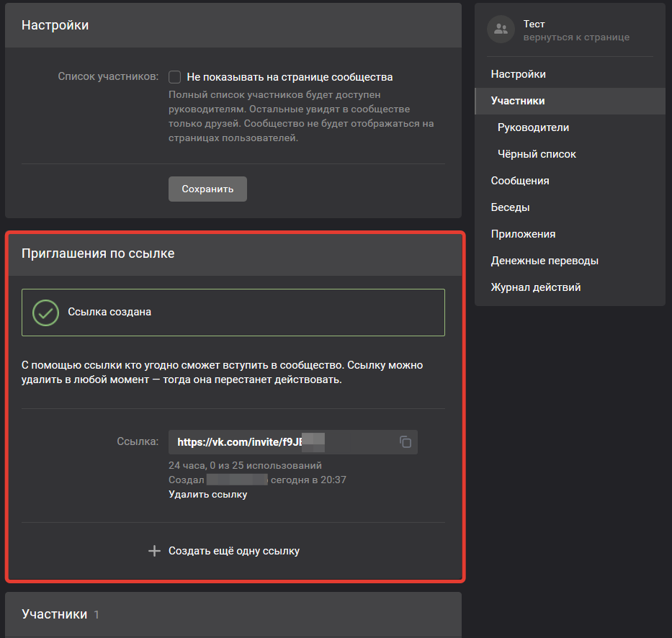Click the invite link URL field

tap(281, 442)
